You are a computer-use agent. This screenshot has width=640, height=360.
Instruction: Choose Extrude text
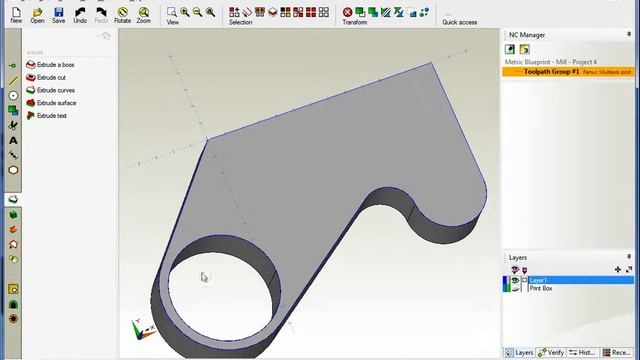tap(47, 116)
